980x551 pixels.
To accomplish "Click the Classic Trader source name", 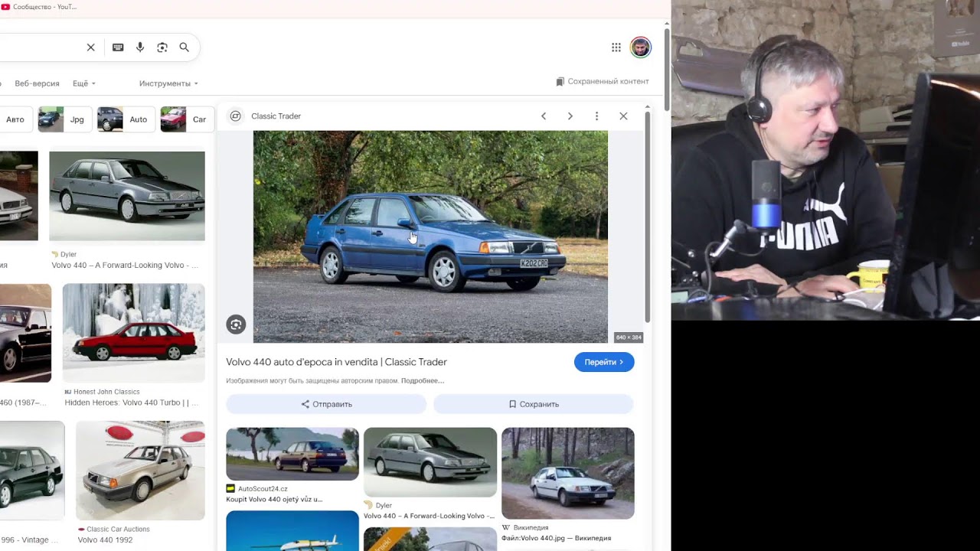I will pos(276,116).
